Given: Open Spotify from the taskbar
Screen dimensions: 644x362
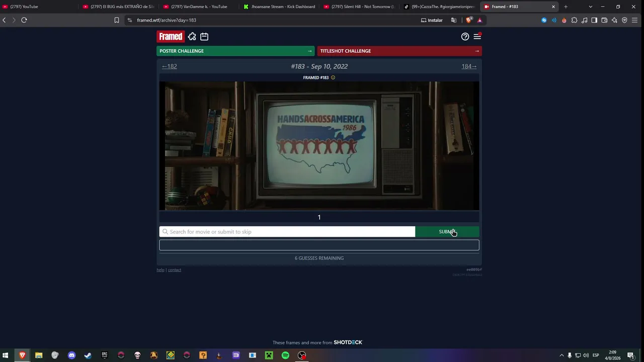Looking at the screenshot, I should [x=285, y=355].
